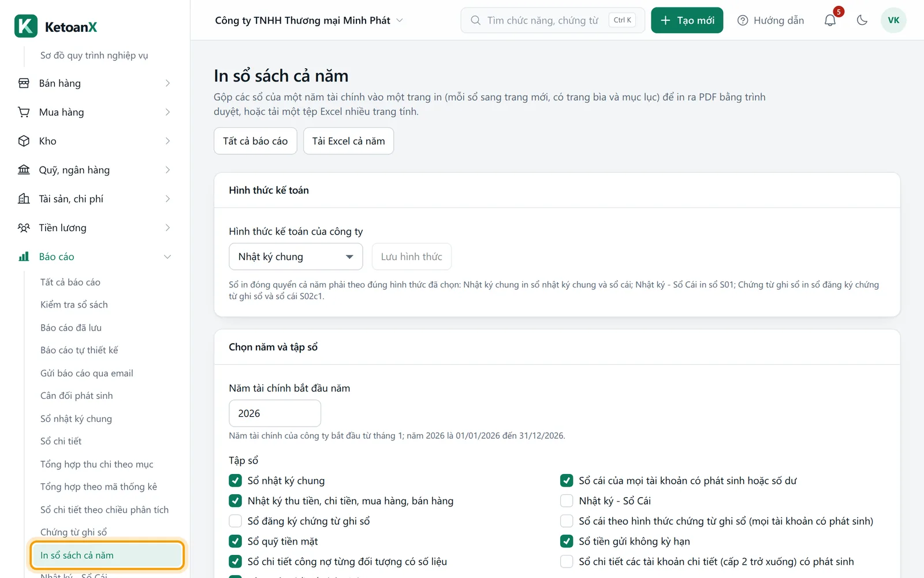
Task: Click the Tạo mới button
Action: (687, 20)
